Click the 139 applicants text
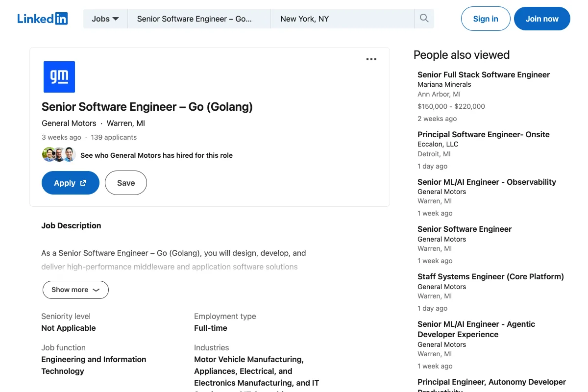The image size is (588, 392). (114, 137)
